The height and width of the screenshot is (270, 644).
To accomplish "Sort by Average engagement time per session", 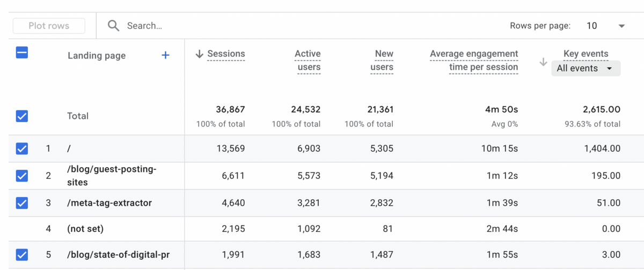I will pos(474,61).
